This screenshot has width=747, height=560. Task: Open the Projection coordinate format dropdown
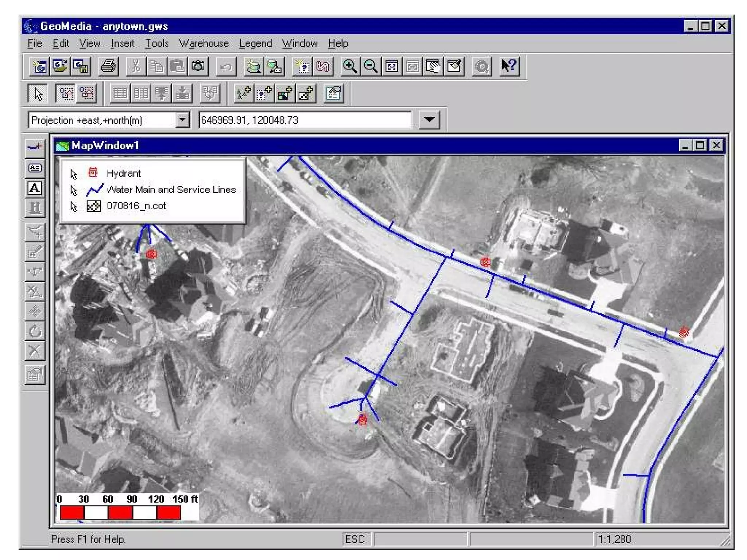(x=182, y=120)
